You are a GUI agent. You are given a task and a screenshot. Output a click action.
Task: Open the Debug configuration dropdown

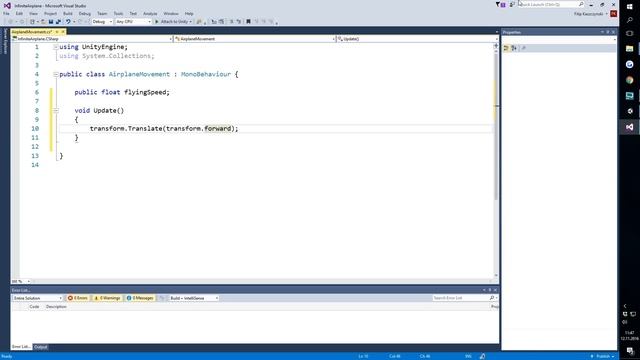(x=102, y=22)
